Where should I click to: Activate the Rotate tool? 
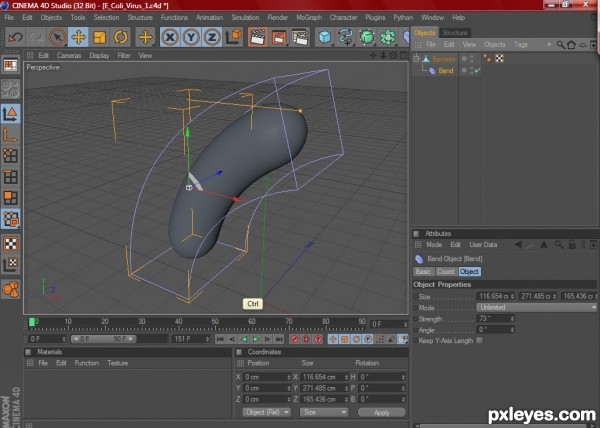tap(121, 37)
